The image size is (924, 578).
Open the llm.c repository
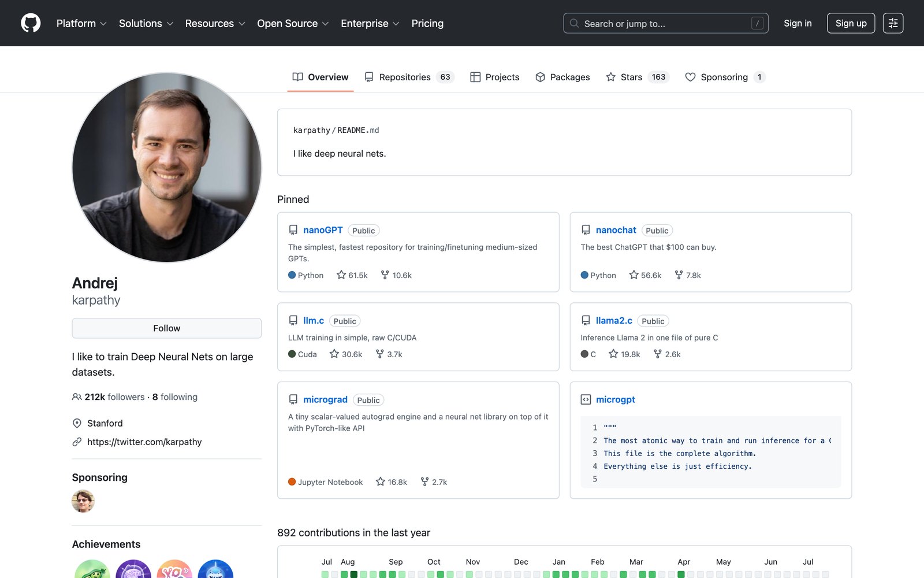coord(314,320)
